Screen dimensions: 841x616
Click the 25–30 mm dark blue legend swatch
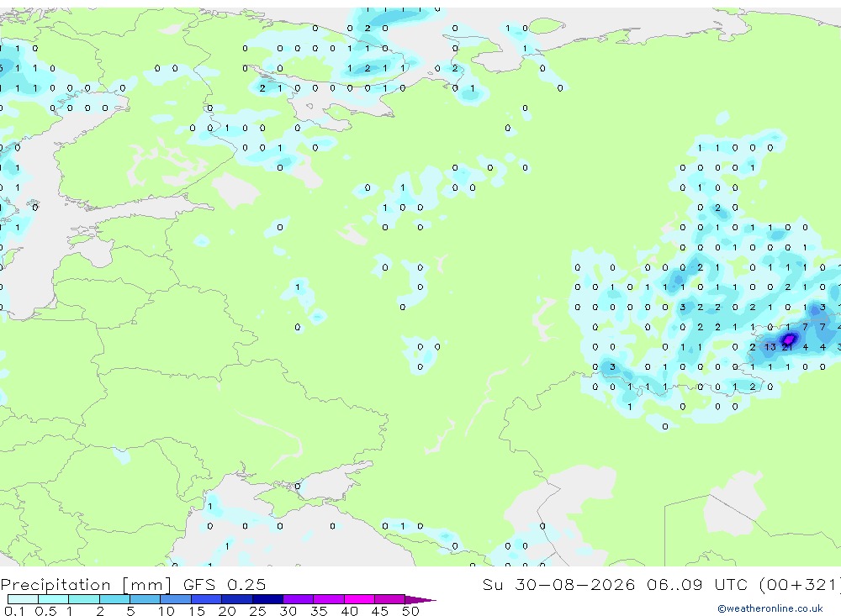coord(267,599)
